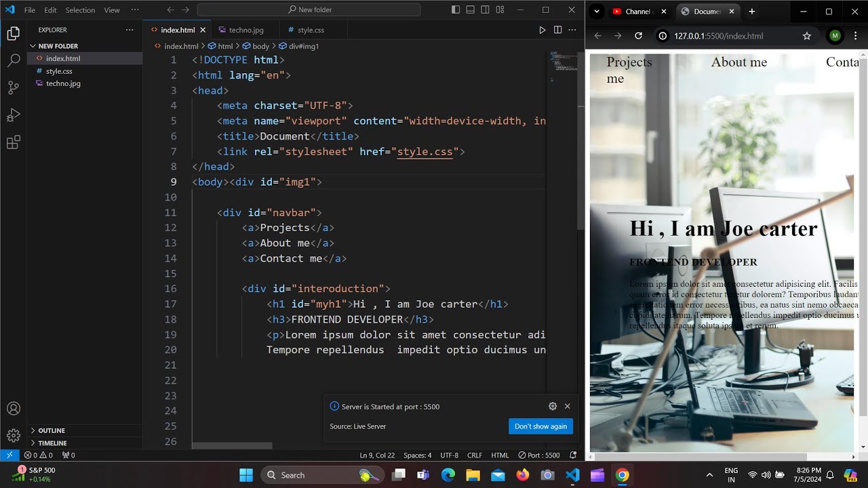
Task: Click the VS Code command center search box
Action: coord(309,10)
